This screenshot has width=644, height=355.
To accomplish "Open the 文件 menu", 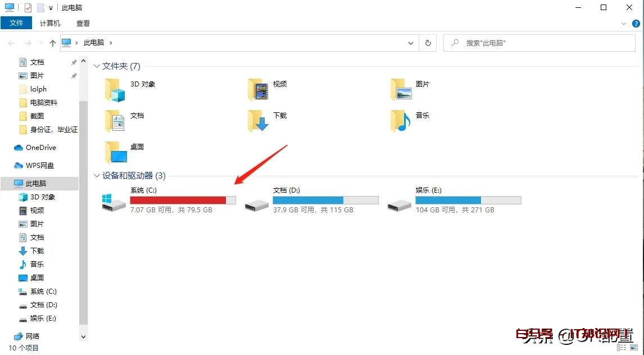I will 16,23.
